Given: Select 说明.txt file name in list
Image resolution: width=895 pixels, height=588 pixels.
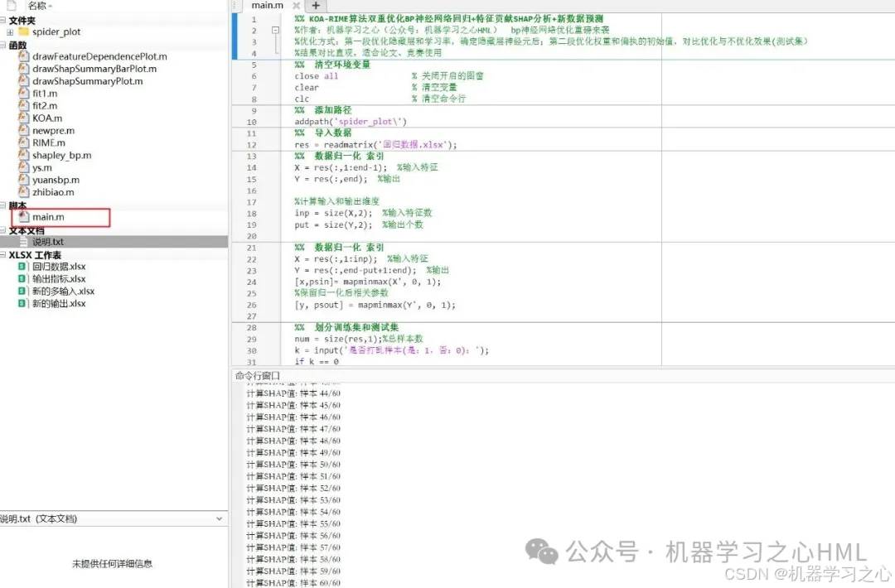Looking at the screenshot, I should click(48, 242).
